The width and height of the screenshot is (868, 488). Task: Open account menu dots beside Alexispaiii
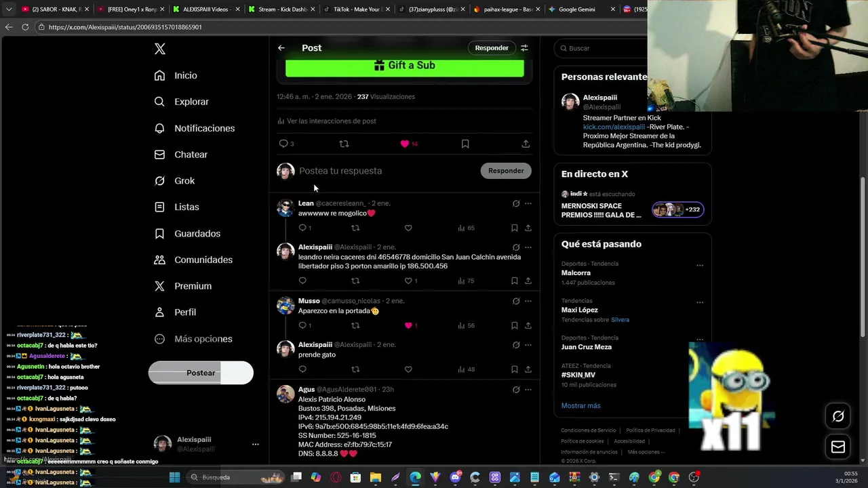[256, 445]
